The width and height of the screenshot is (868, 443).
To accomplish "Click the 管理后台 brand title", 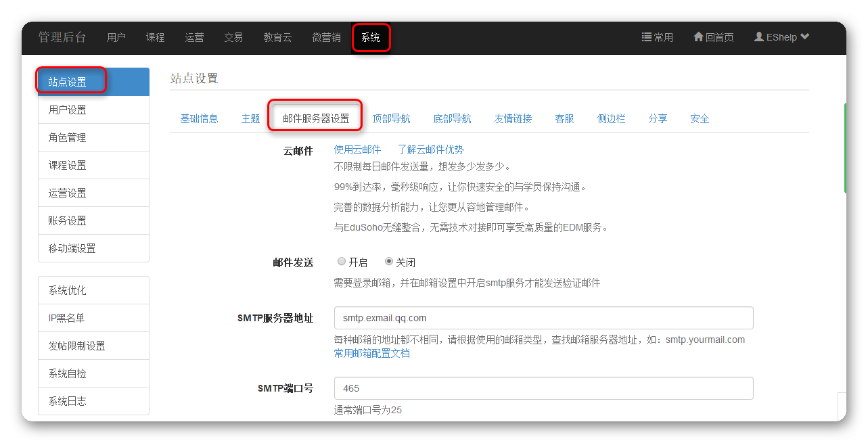I will (62, 37).
